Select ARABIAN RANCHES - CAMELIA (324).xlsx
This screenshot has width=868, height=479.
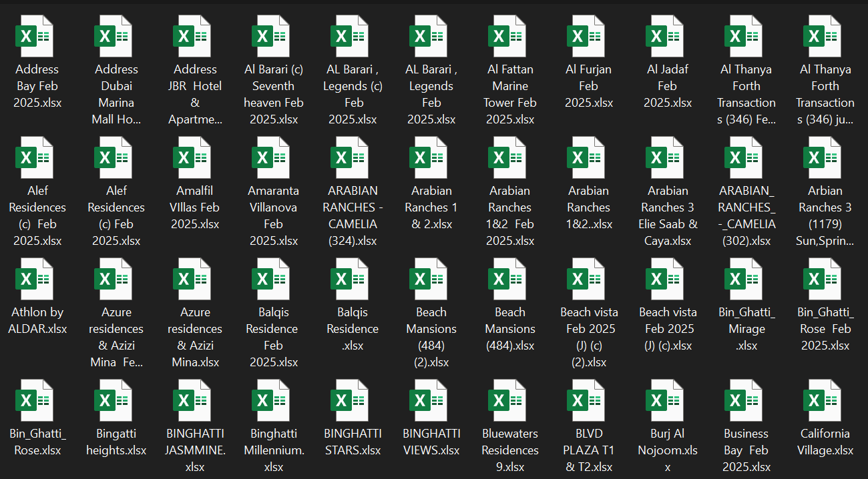(x=352, y=158)
